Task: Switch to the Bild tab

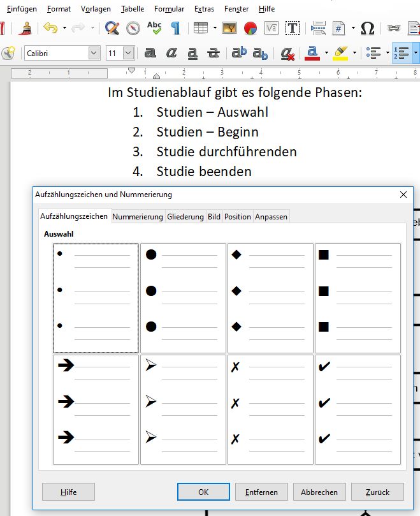Action: 214,217
